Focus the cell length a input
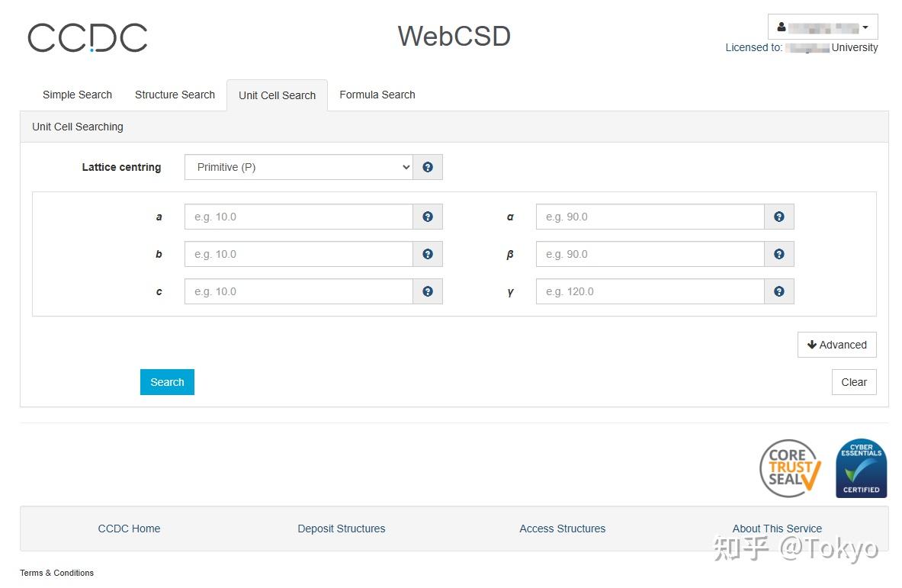Image resolution: width=902 pixels, height=588 pixels. (299, 217)
